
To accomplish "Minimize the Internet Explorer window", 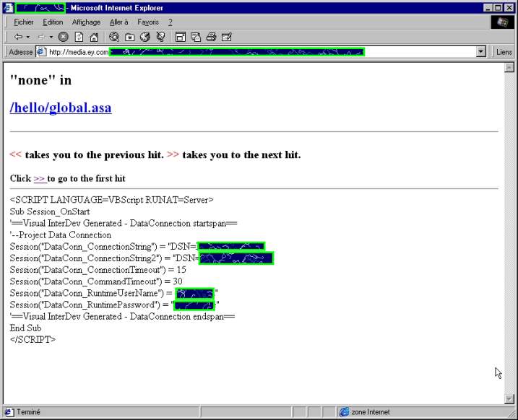I will point(488,8).
